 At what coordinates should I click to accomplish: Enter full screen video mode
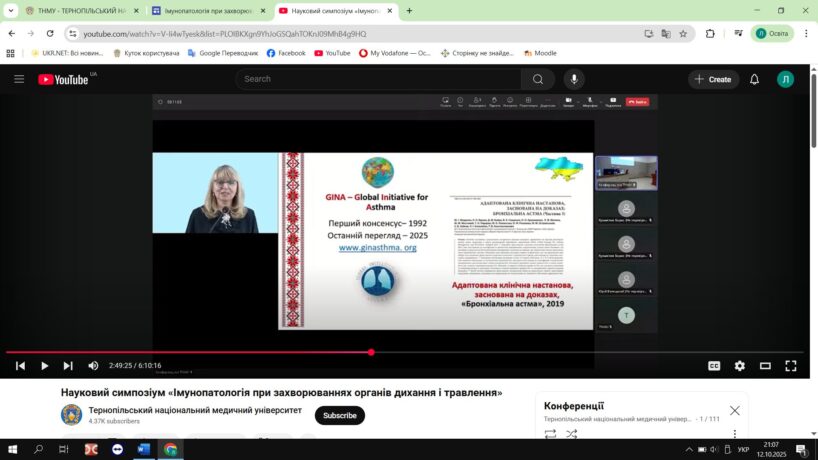tap(790, 366)
